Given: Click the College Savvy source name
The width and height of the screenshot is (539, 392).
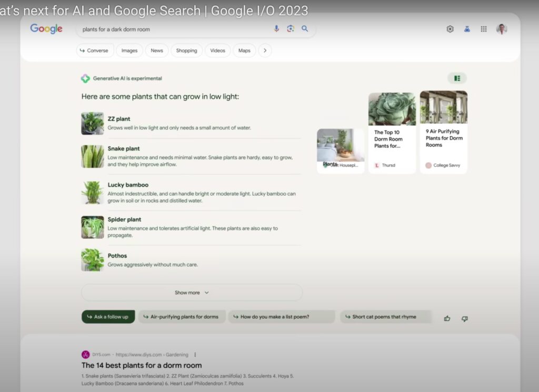Looking at the screenshot, I should click(446, 165).
